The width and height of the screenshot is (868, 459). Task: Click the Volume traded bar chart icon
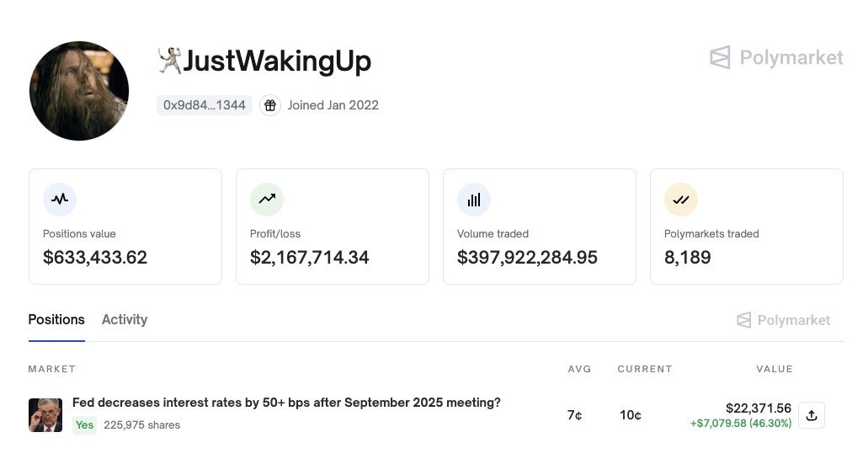click(x=474, y=200)
